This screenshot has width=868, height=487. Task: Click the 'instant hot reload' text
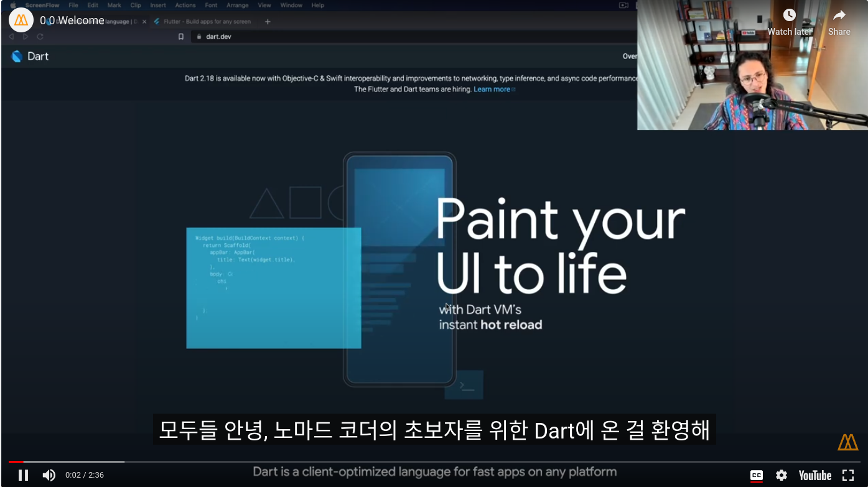(x=490, y=325)
